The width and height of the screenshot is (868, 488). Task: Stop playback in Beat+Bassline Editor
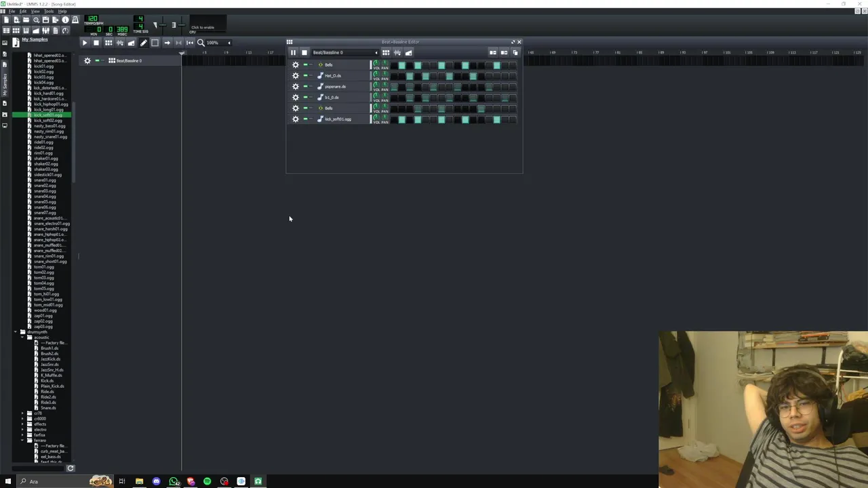coord(304,52)
